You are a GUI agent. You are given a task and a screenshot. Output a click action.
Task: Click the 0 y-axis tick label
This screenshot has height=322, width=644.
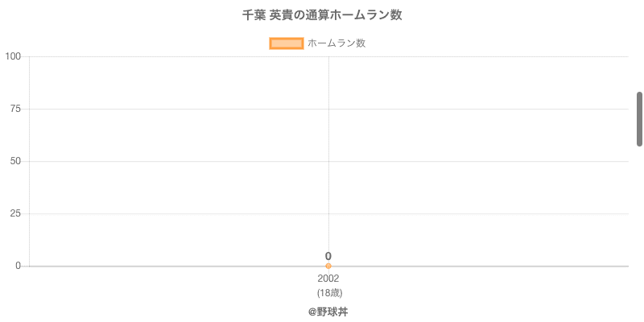tap(18, 266)
